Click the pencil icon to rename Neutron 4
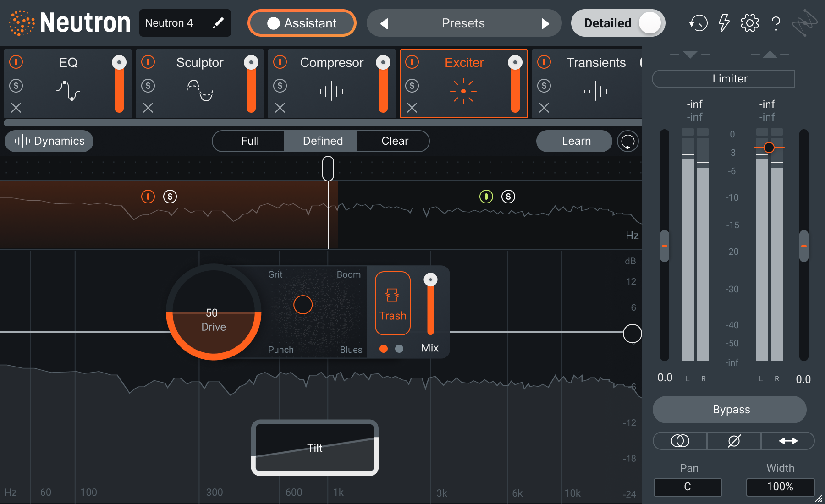The image size is (825, 504). 218,22
